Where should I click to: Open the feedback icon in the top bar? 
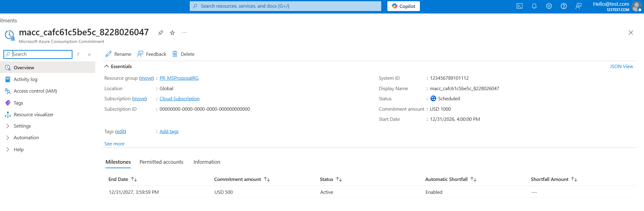[x=578, y=6]
